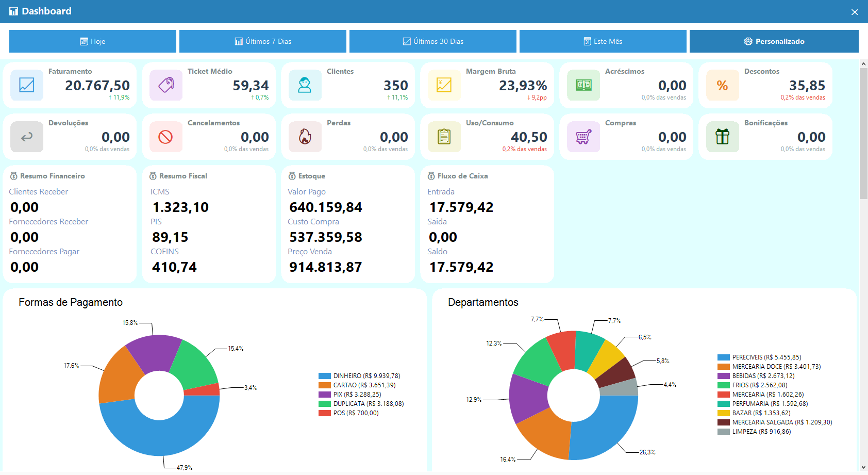Viewport: 868px width, 475px height.
Task: Switch to the Hoje period tab
Action: 93,41
